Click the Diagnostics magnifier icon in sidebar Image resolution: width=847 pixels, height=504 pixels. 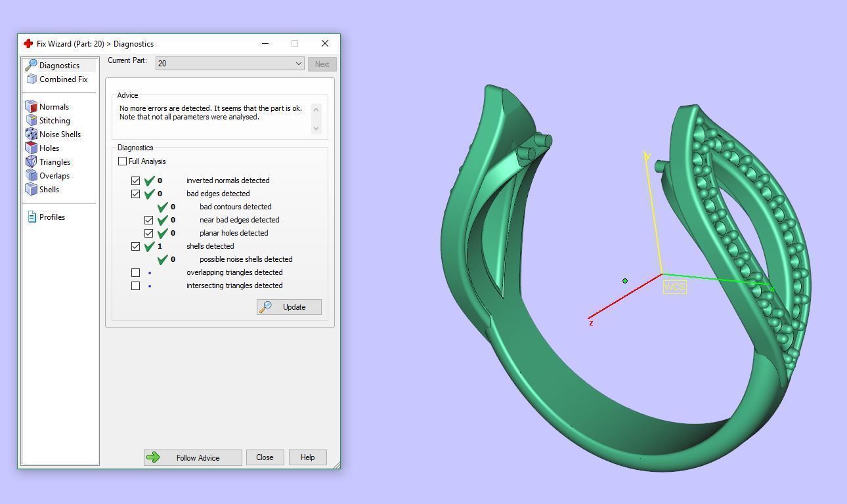coord(31,65)
